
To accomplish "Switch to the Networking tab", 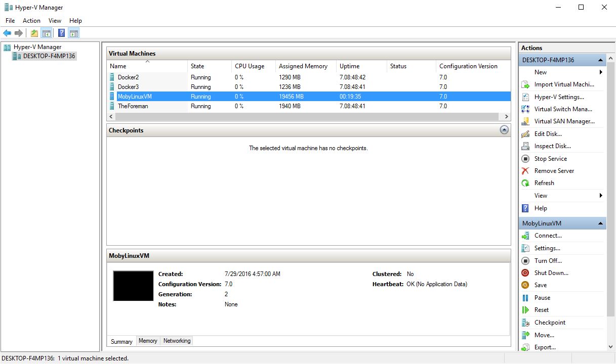I will (x=177, y=341).
